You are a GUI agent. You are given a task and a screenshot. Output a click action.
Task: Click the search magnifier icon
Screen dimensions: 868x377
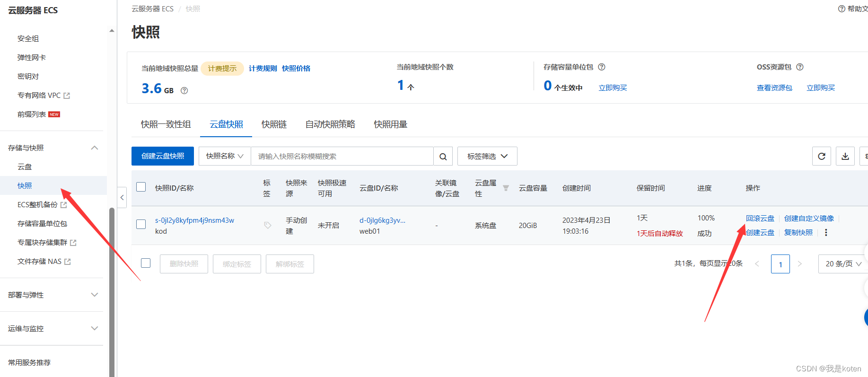[443, 156]
